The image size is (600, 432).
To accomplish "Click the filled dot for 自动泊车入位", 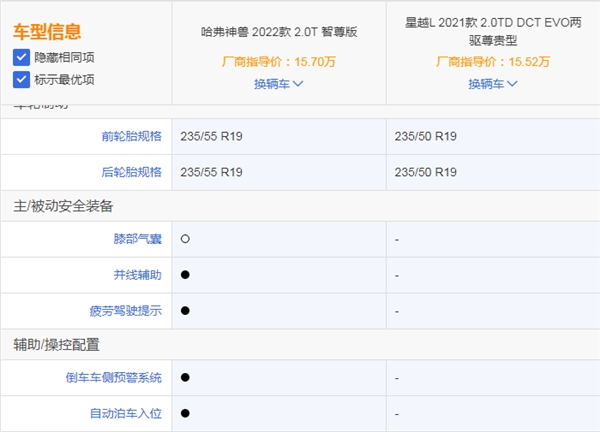I will (186, 413).
